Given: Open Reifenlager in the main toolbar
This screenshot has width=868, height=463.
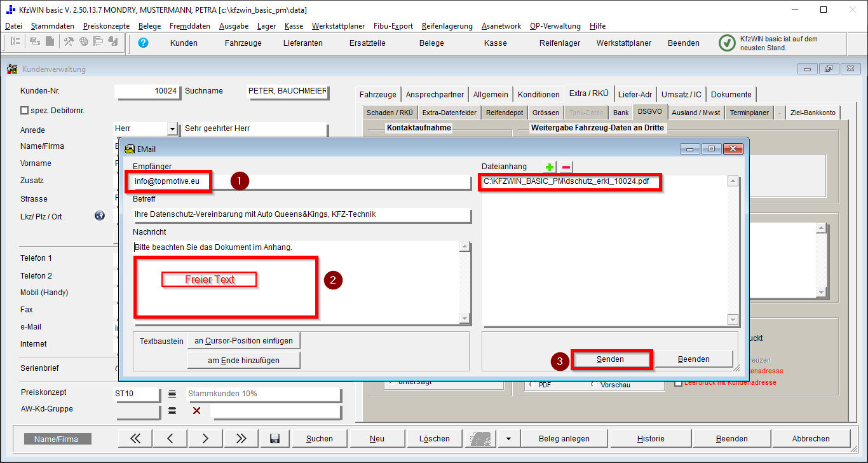Looking at the screenshot, I should [560, 43].
